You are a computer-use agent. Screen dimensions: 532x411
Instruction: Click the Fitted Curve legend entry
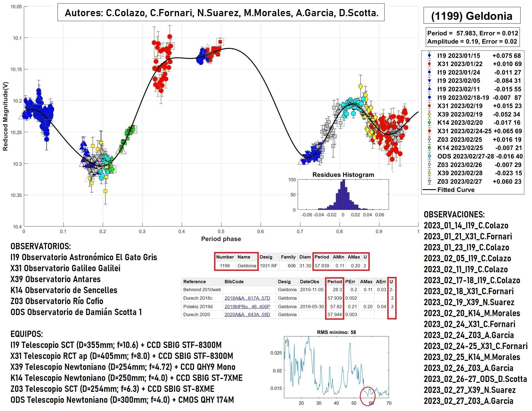click(x=449, y=190)
